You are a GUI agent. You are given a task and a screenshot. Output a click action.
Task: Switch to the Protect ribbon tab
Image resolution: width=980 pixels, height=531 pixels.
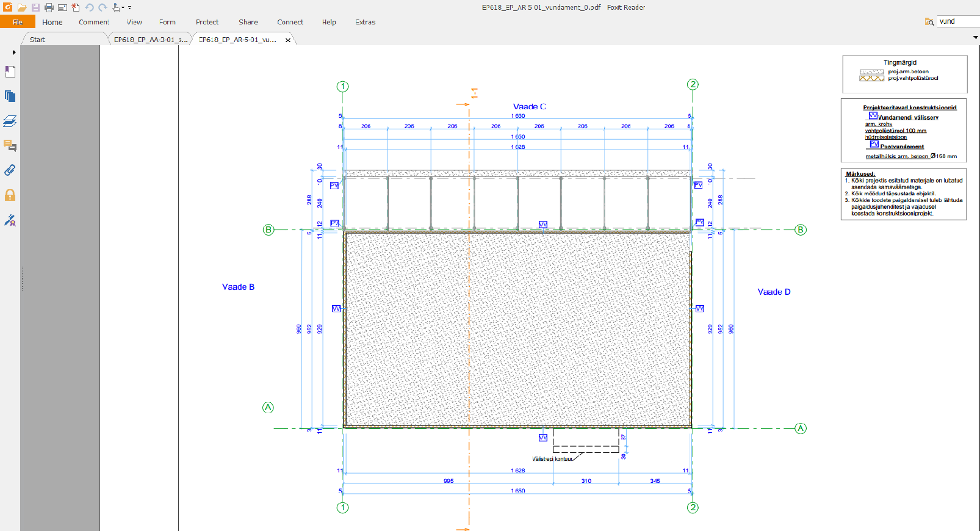point(207,22)
